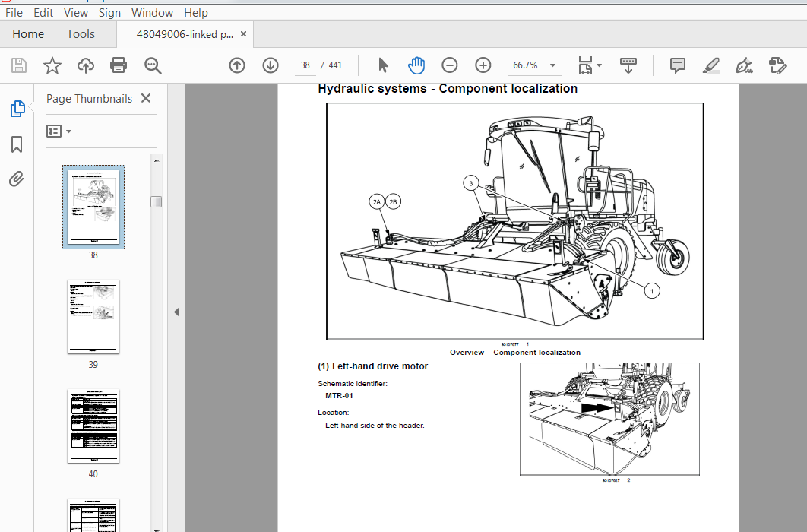Image resolution: width=807 pixels, height=532 pixels.
Task: Click the total page count '441'
Action: (x=336, y=65)
